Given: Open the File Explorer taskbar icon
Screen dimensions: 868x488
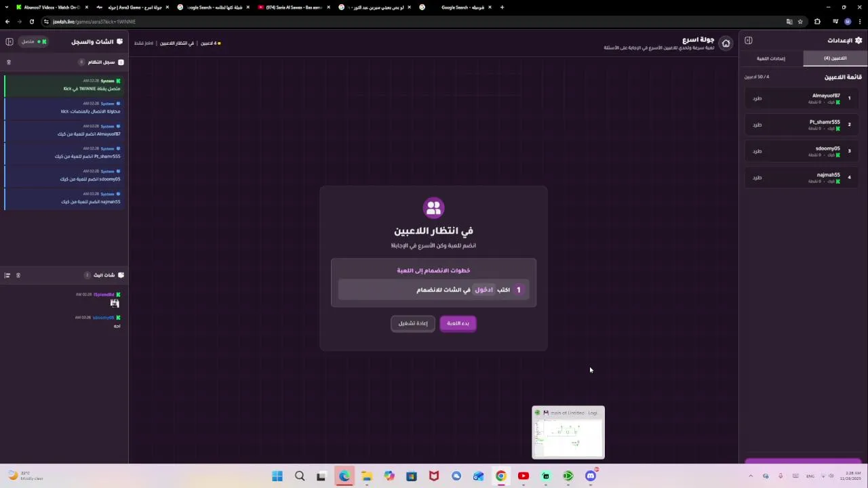Looking at the screenshot, I should point(367,476).
